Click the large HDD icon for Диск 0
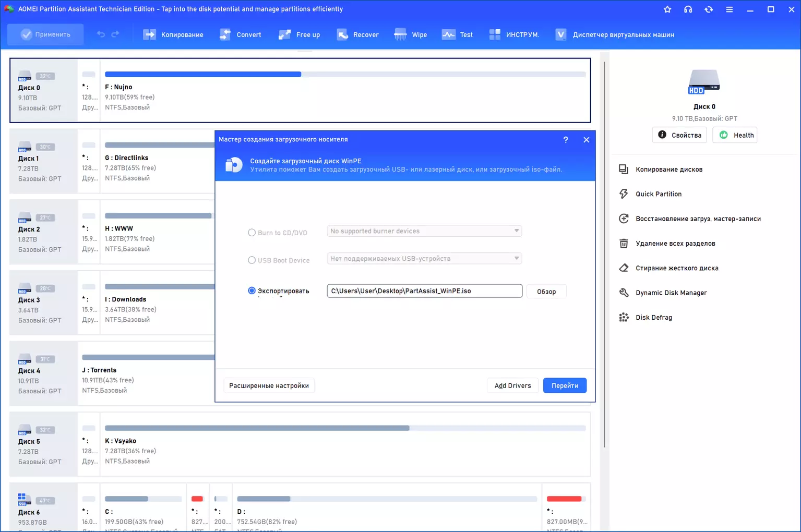The width and height of the screenshot is (801, 532). click(704, 82)
